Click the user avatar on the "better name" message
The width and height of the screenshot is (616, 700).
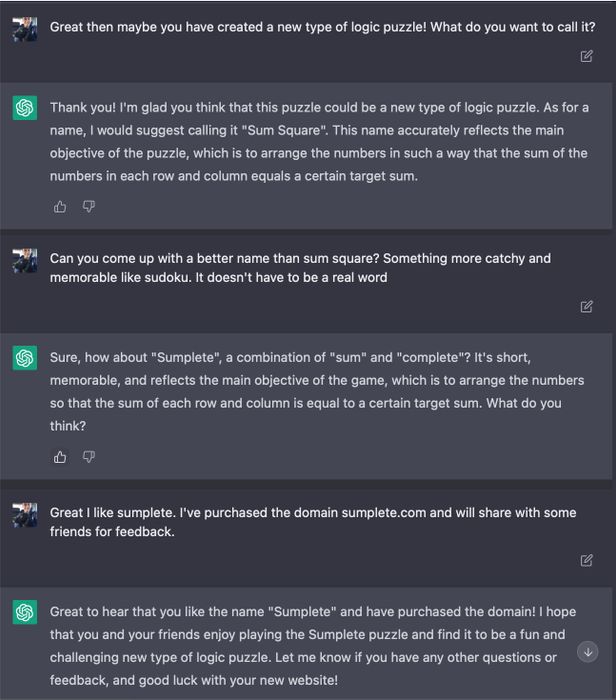[25, 260]
